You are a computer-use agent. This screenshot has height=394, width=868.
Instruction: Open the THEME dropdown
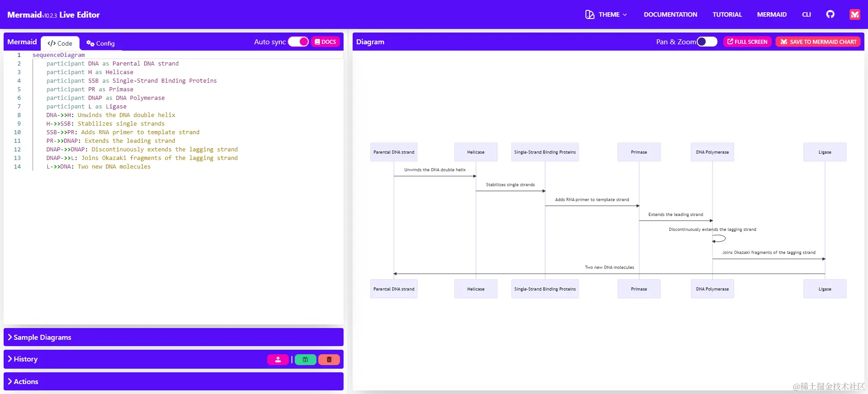pyautogui.click(x=606, y=14)
